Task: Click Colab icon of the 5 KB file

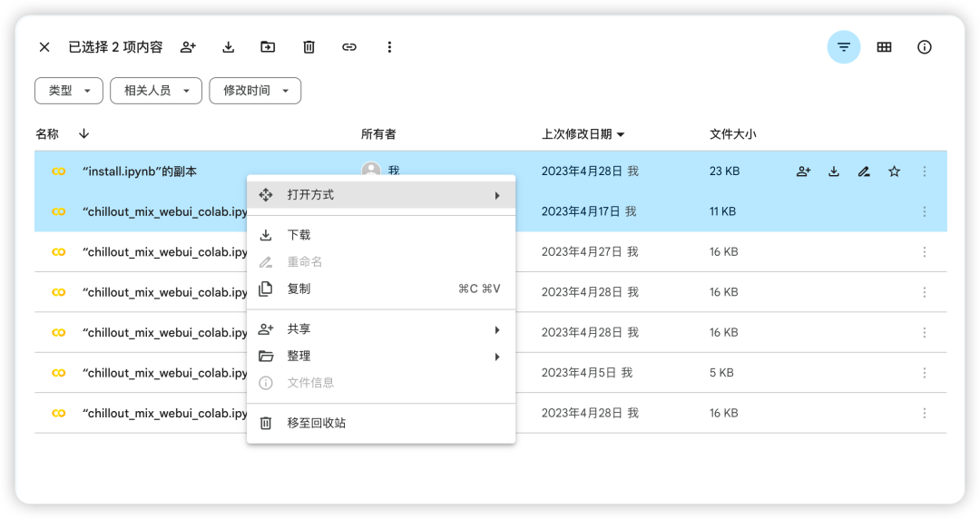Action: point(59,373)
